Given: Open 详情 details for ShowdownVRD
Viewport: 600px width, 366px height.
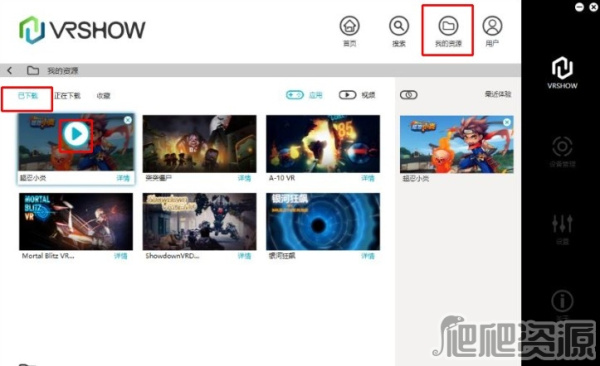Looking at the screenshot, I should (x=244, y=256).
